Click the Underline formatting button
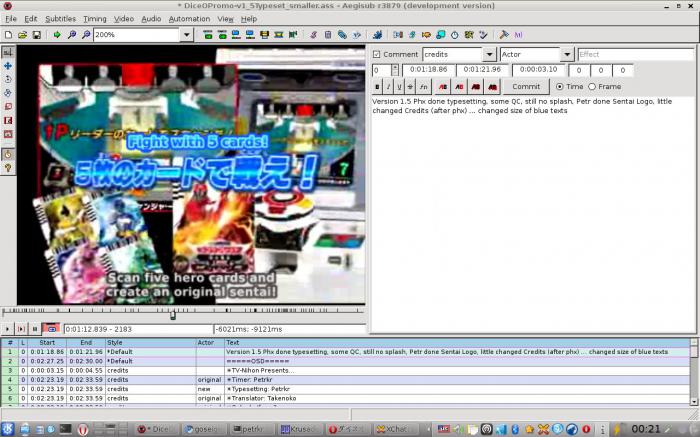Image resolution: width=700 pixels, height=437 pixels. [399, 87]
